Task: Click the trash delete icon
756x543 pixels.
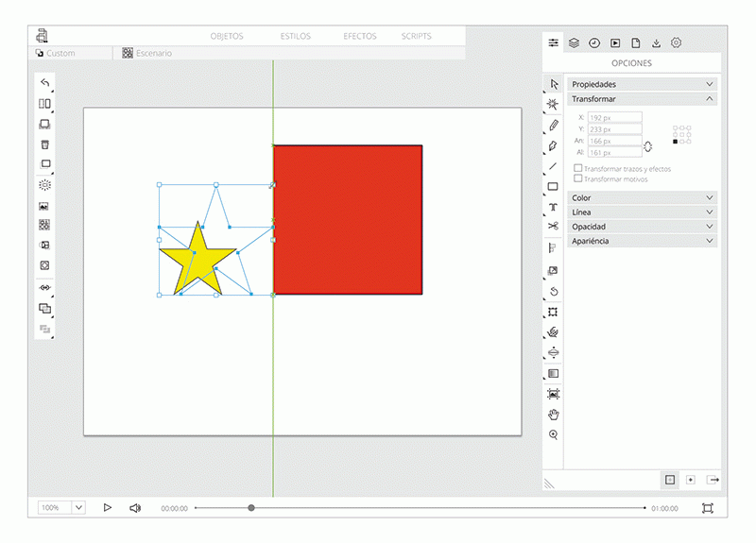Action: 44,144
